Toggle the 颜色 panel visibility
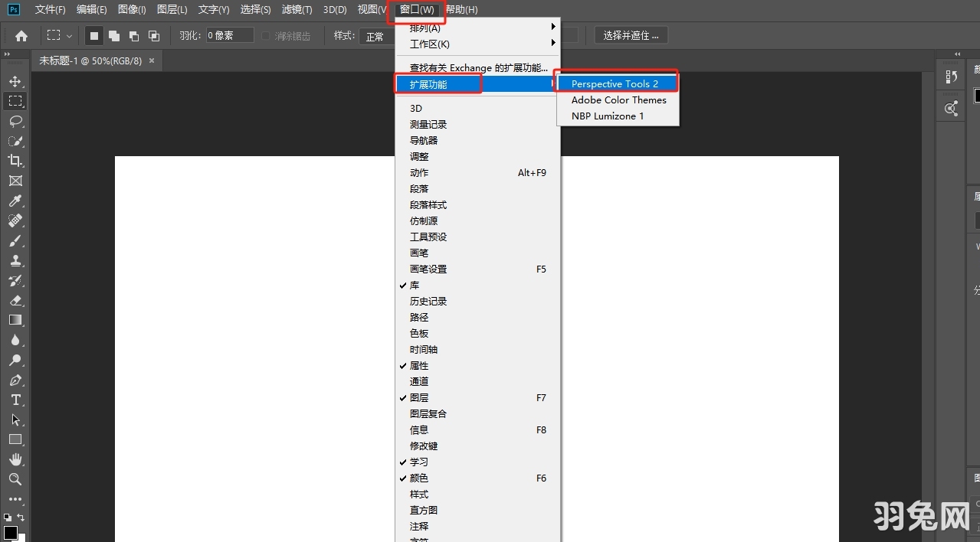The height and width of the screenshot is (542, 980). tap(418, 478)
